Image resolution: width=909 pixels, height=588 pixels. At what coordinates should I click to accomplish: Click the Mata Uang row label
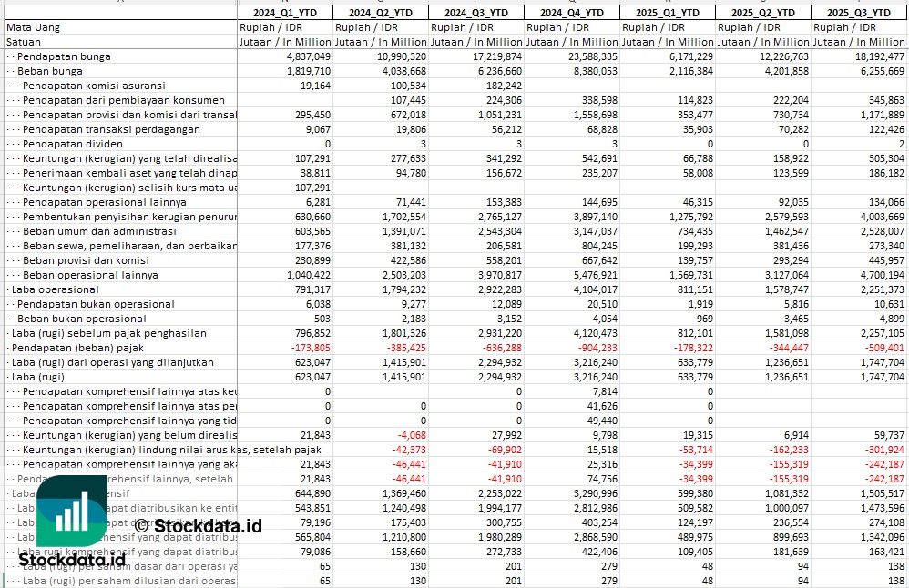[33, 27]
